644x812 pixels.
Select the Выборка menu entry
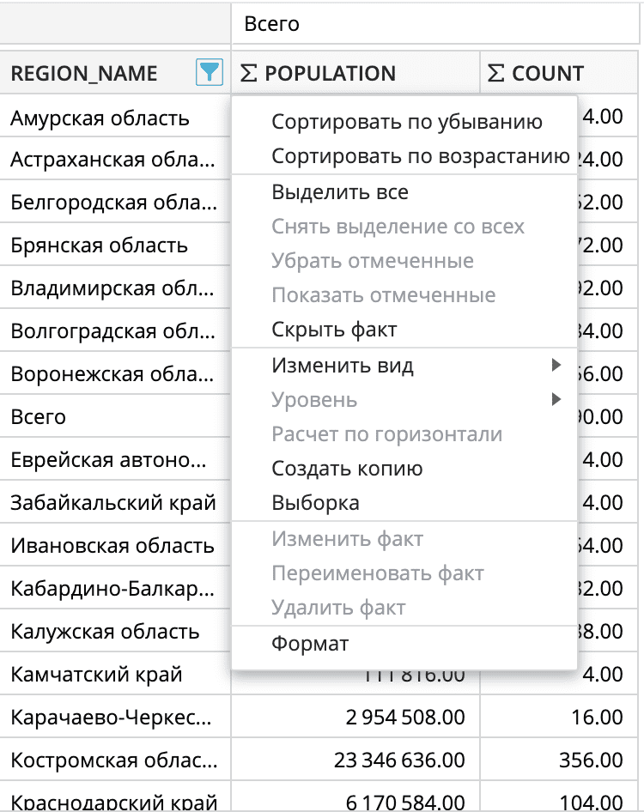[x=315, y=503]
